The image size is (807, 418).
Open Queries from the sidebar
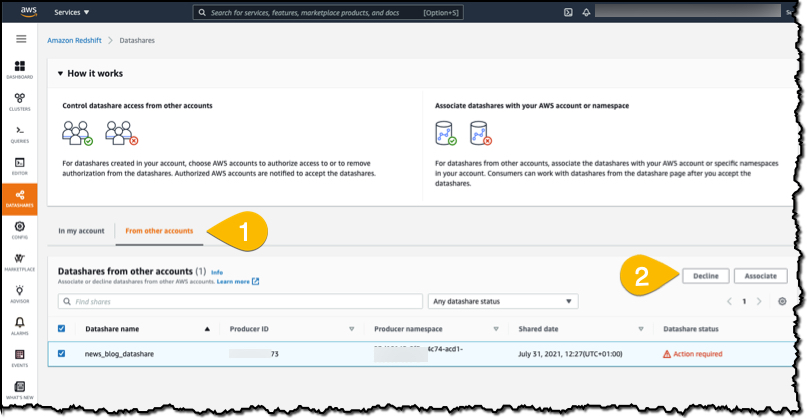(20, 134)
